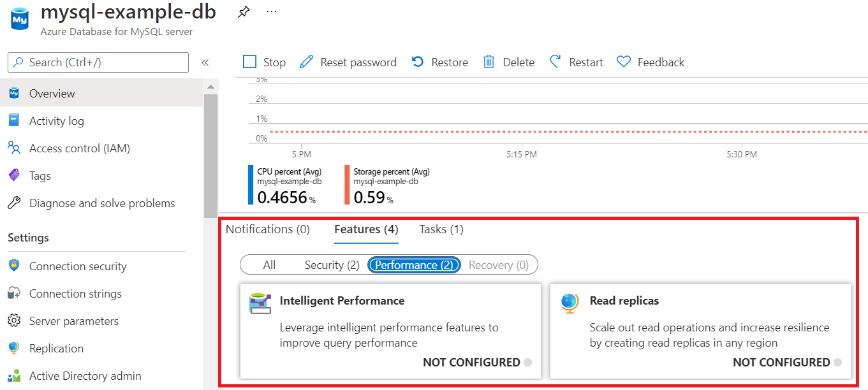
Task: Open Connection security settings
Action: click(x=78, y=266)
